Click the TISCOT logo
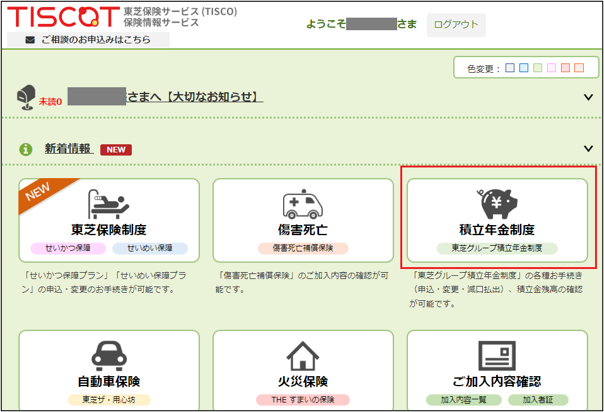This screenshot has width=604, height=412. coord(64,17)
